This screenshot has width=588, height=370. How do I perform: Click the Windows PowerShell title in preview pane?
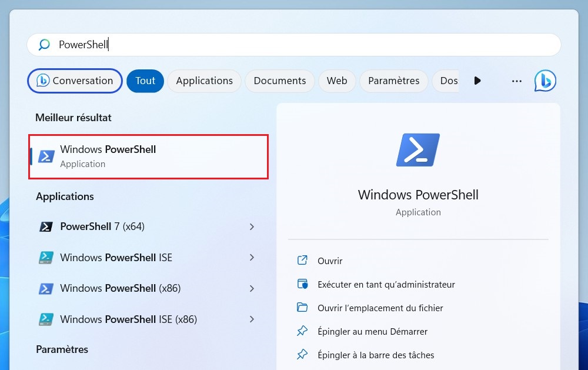(418, 195)
